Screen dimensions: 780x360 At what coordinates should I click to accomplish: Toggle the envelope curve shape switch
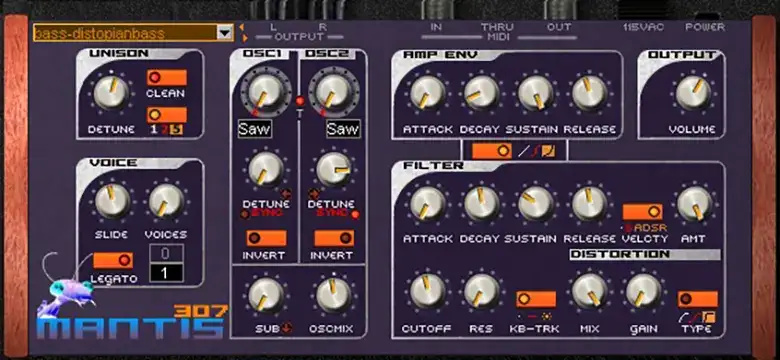tap(492, 151)
